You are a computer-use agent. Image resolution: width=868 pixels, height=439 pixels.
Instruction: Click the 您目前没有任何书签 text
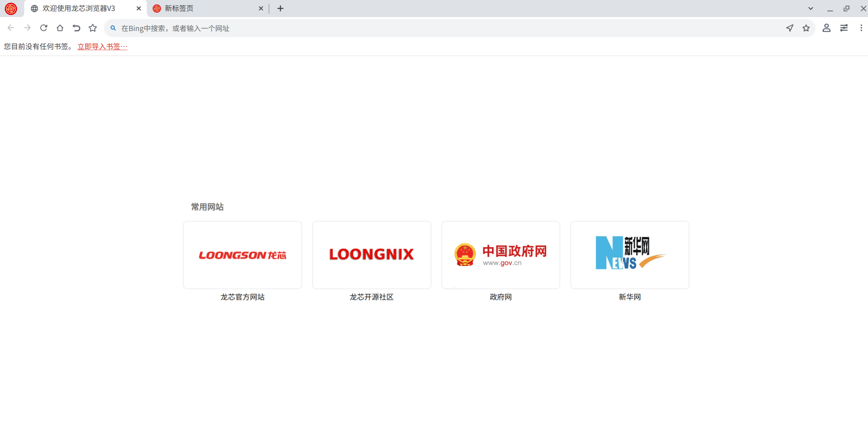click(x=38, y=46)
